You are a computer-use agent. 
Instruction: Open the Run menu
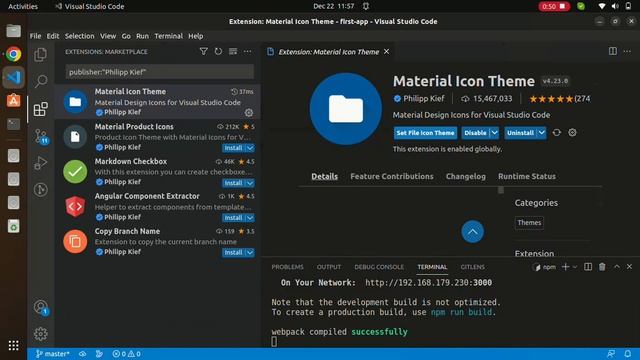[142, 36]
